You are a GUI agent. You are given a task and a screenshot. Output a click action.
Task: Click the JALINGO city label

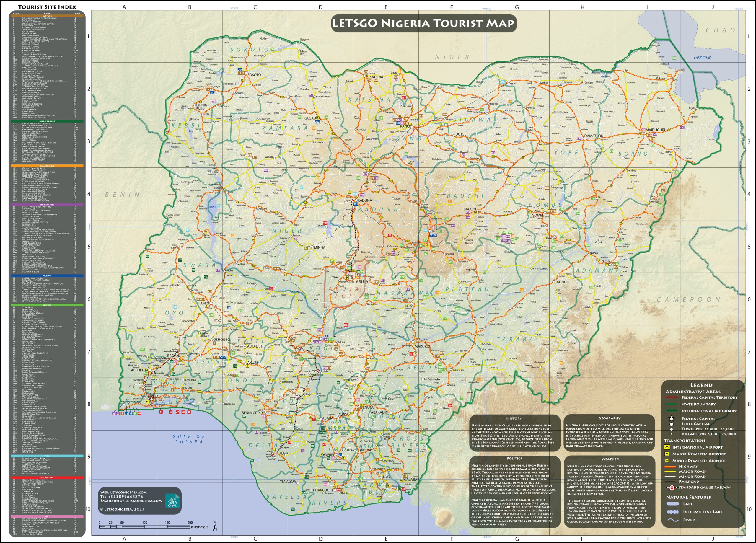[x=562, y=282]
